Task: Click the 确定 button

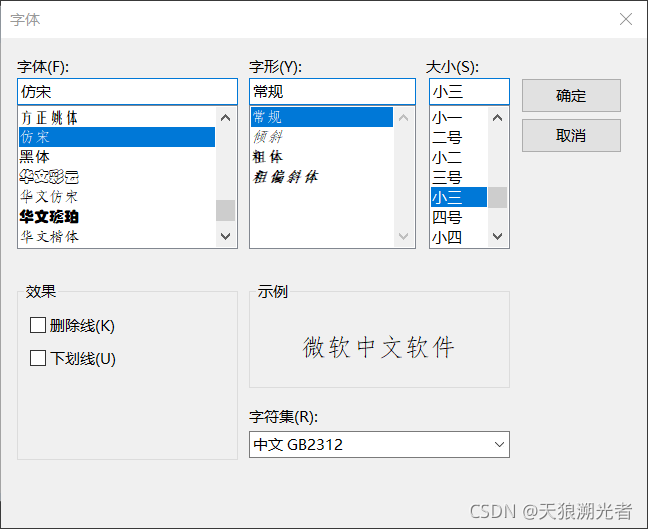Action: pos(571,95)
